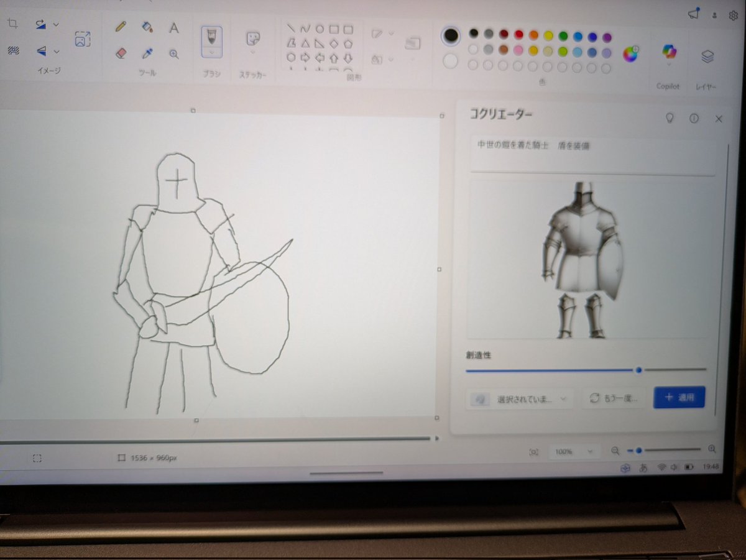Choose the diamond shape

click(x=334, y=43)
